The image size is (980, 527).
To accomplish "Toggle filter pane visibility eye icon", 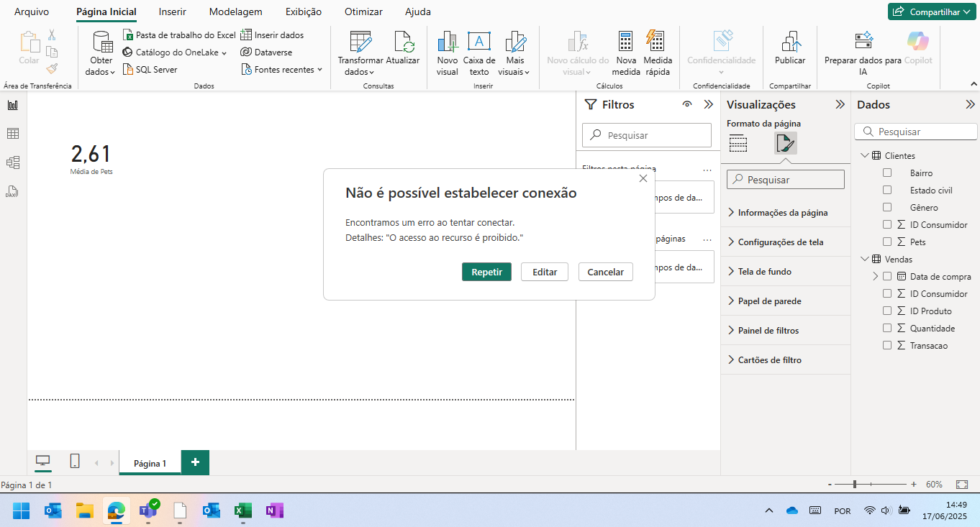I will coord(687,104).
